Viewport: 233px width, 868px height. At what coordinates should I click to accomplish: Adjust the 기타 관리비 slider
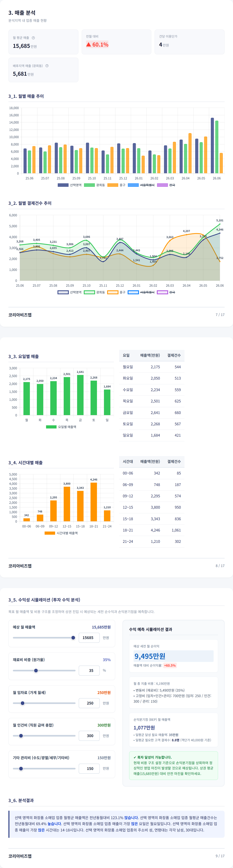pos(44,769)
